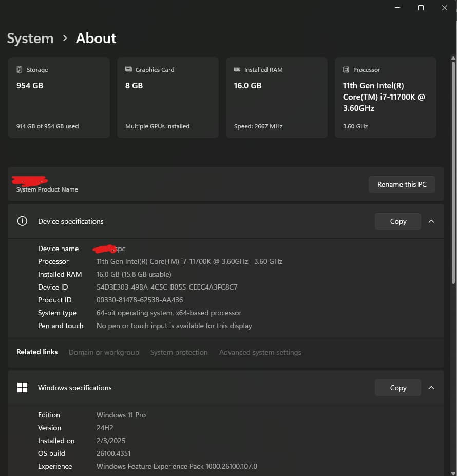
Task: Click the pen and touch availability text
Action: tap(174, 326)
